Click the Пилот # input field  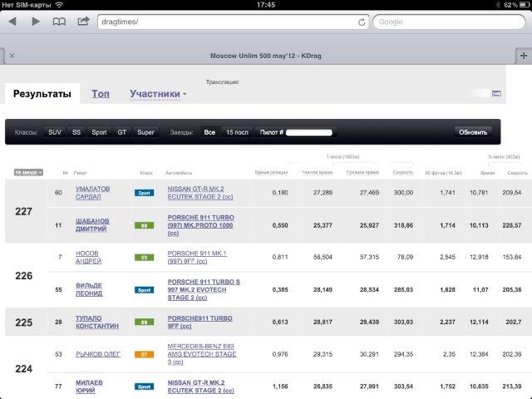click(308, 133)
